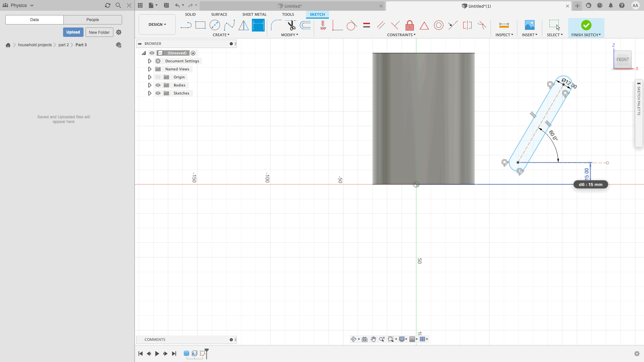The width and height of the screenshot is (644, 362).
Task: Expand the Named Views node
Action: point(150,69)
